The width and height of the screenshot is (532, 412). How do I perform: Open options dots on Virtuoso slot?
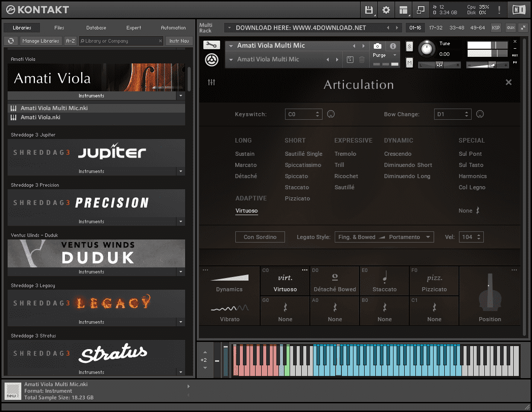[x=305, y=270]
